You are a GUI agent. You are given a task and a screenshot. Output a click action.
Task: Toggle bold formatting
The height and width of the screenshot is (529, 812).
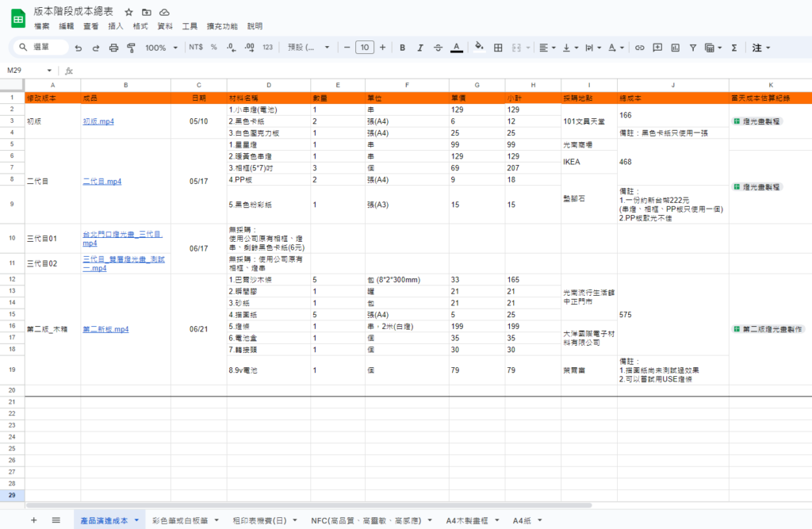(402, 48)
